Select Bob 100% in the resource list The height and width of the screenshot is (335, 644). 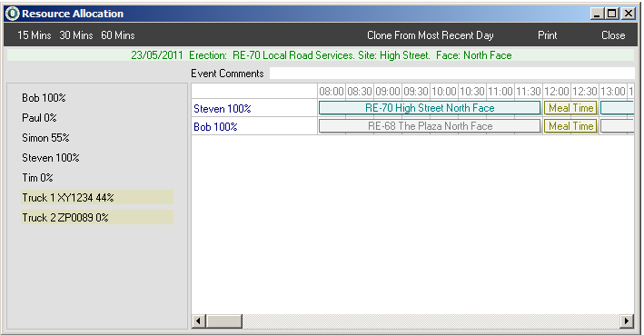tap(44, 98)
